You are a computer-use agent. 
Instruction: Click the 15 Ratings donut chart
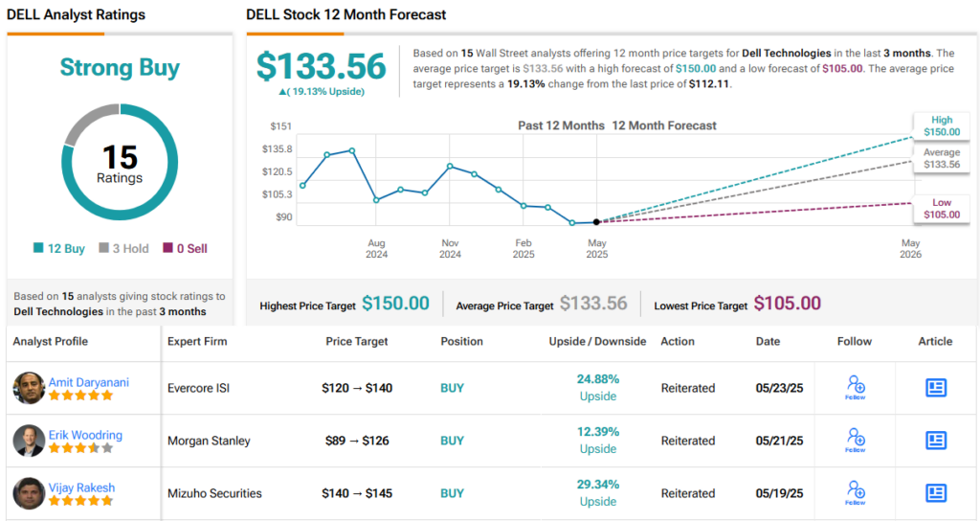pos(120,162)
